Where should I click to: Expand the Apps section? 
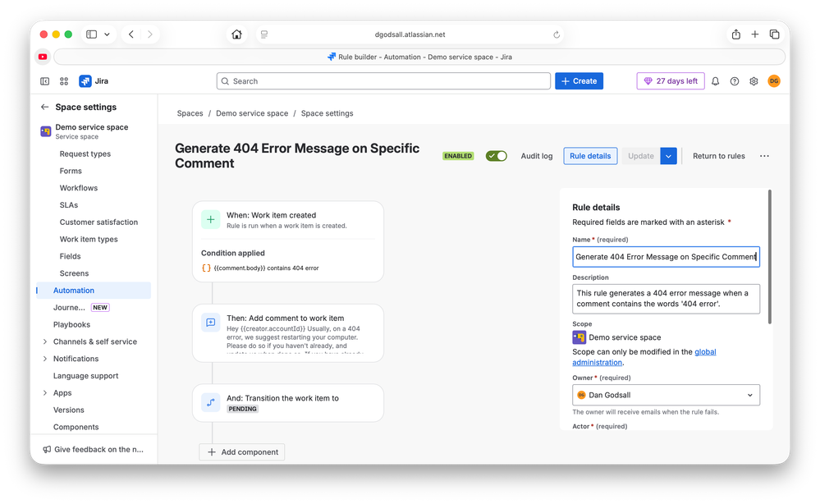click(x=44, y=392)
